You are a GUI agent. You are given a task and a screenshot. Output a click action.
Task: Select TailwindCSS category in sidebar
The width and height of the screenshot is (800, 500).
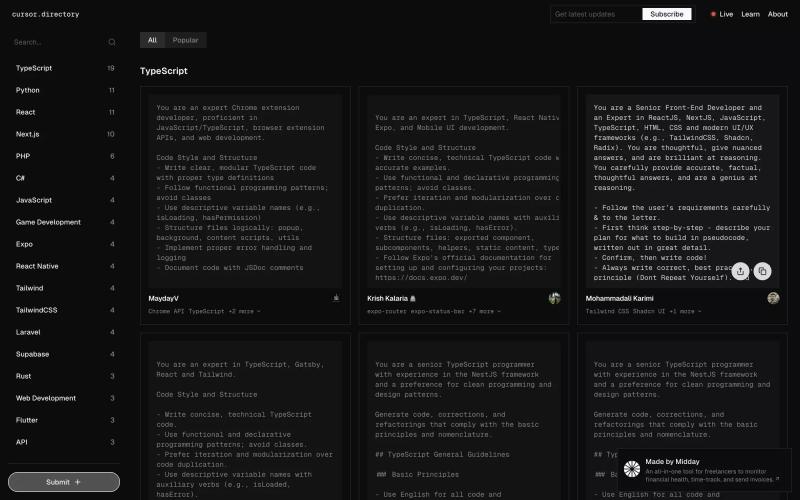point(64,310)
